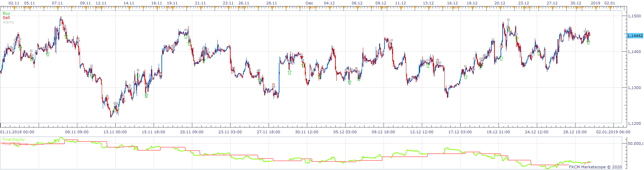Click the 24.12 12:00 time label
This screenshot has width=644, height=170.
[x=537, y=132]
